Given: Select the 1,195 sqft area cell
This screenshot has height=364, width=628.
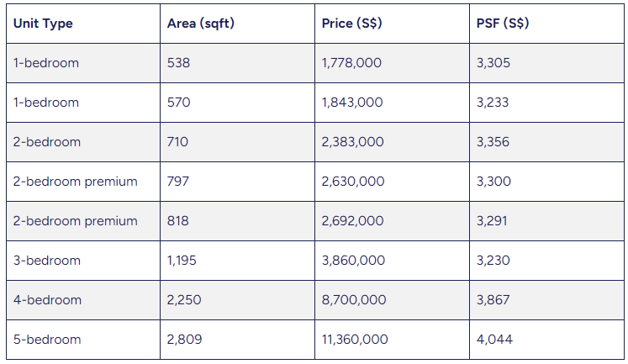Looking at the screenshot, I should click(182, 261).
